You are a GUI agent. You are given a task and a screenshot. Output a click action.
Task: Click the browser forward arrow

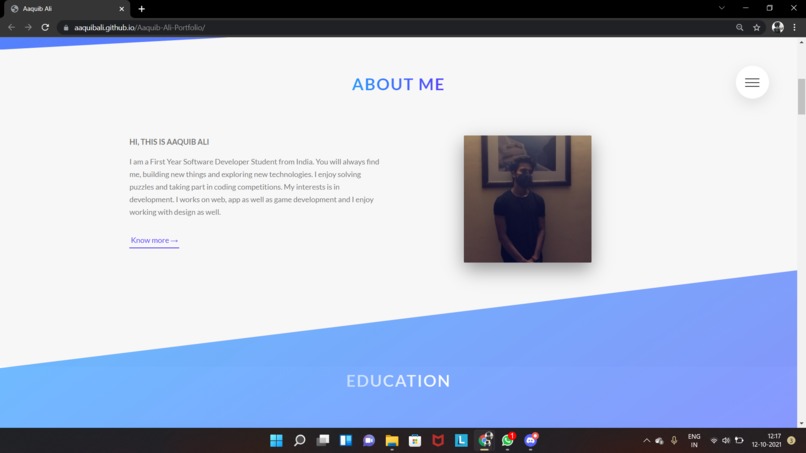pos(28,27)
